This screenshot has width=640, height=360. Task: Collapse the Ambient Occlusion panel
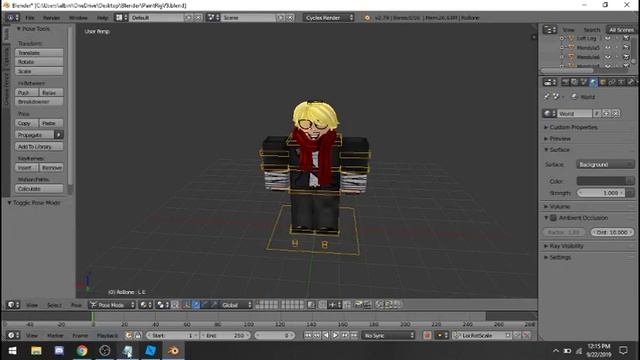pyautogui.click(x=546, y=218)
